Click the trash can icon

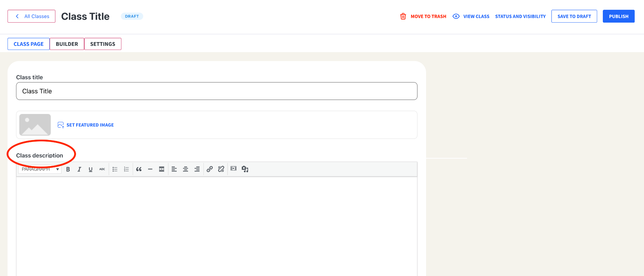coord(403,16)
